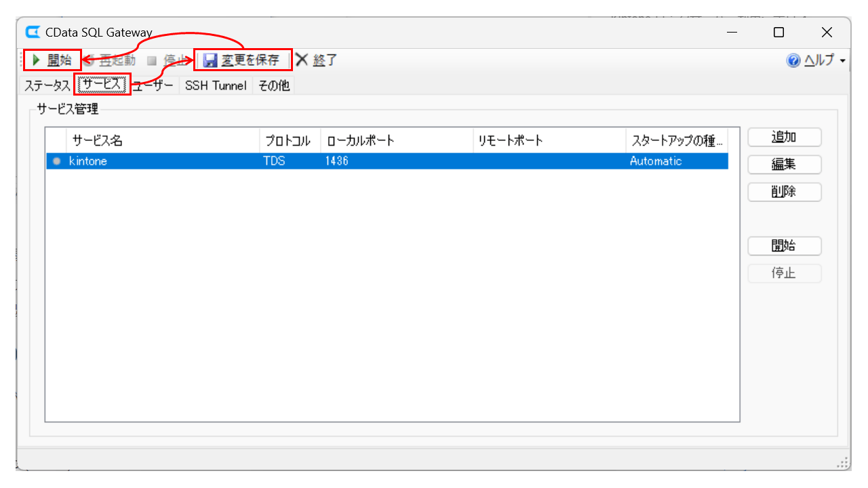The width and height of the screenshot is (868, 488).
Task: Click the Stop (停止) toolbar button
Action: [167, 60]
